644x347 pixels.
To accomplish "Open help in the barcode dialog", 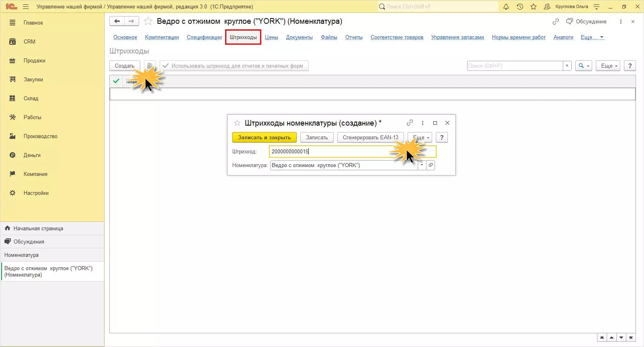I will pos(442,138).
